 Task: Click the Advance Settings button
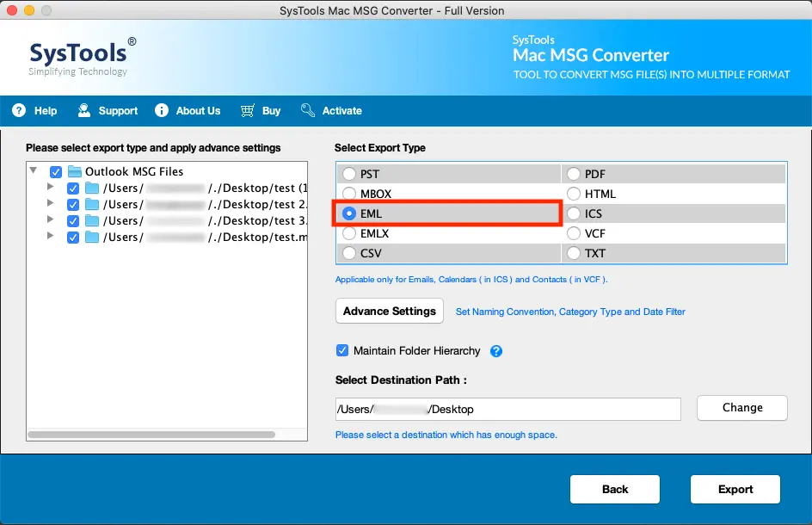(389, 311)
